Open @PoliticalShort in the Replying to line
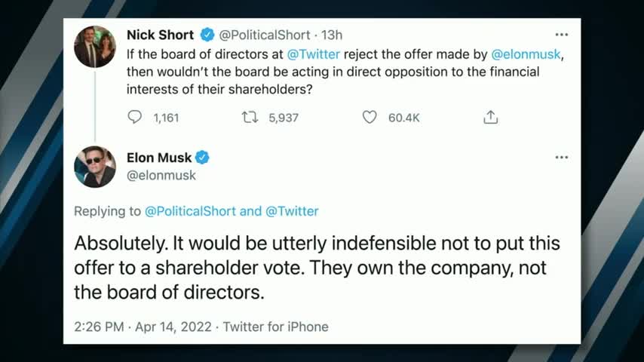This screenshot has height=362, width=644. (x=189, y=211)
